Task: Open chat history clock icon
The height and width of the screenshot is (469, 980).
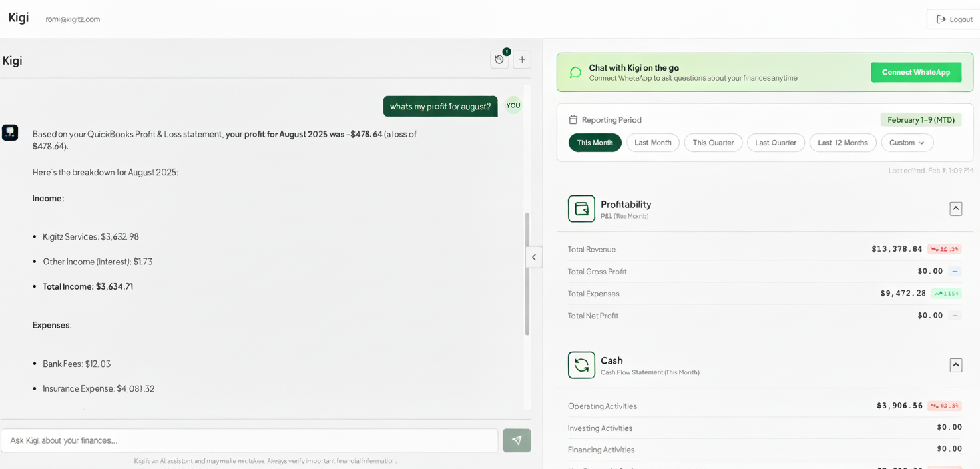Action: (499, 60)
